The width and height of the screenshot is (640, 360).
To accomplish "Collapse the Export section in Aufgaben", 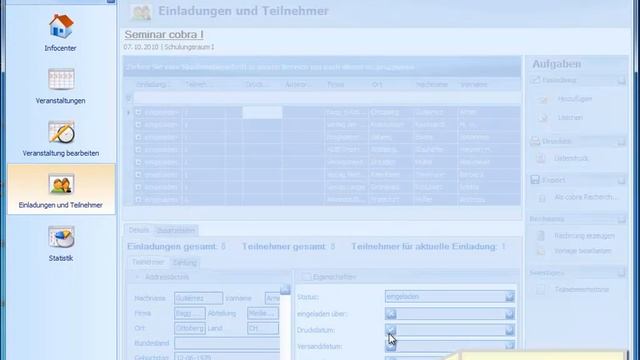I will pyautogui.click(x=621, y=180).
